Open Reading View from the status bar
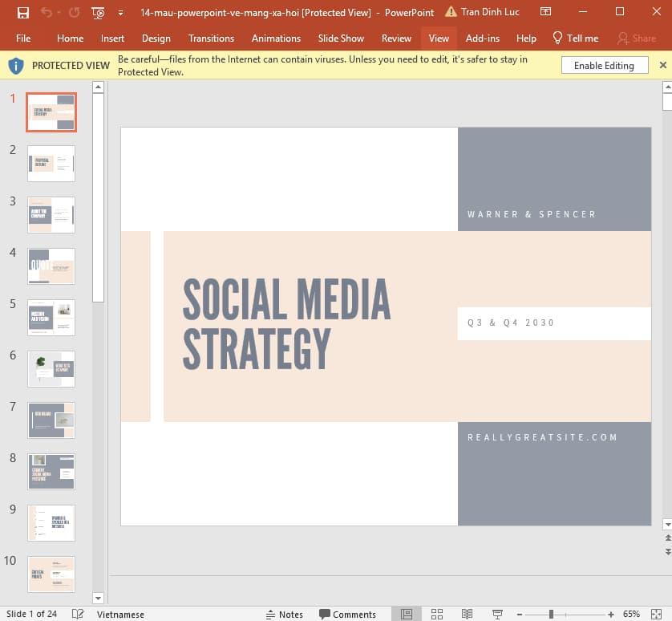 tap(468, 614)
